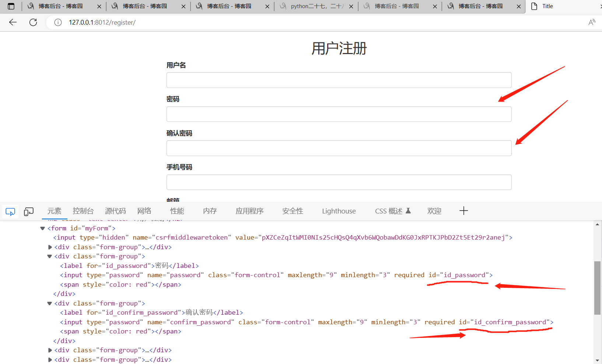
Task: Expand collapsed form-group div below csrfmiddlewaretoken input
Action: coord(50,247)
